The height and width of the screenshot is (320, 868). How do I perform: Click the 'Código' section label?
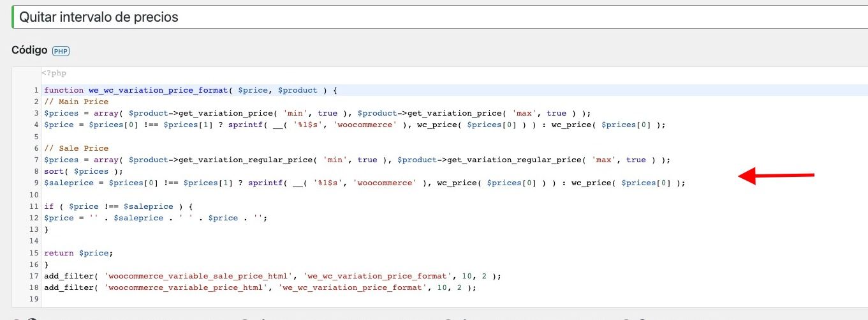point(29,50)
